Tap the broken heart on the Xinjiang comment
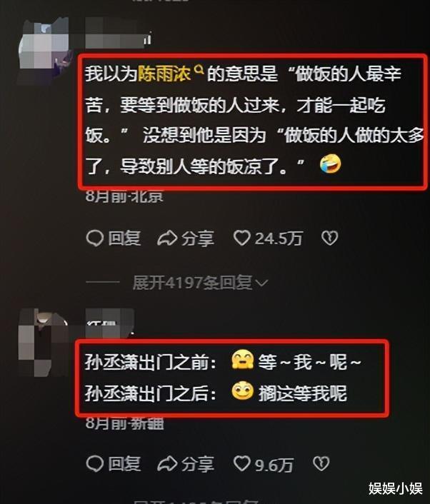Screen dimensions: 430x504 click(321, 464)
